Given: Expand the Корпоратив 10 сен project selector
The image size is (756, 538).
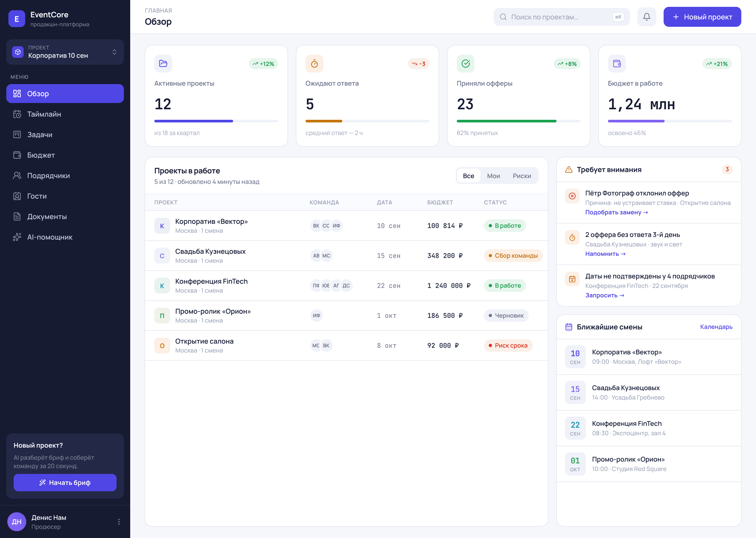Looking at the screenshot, I should (x=65, y=52).
